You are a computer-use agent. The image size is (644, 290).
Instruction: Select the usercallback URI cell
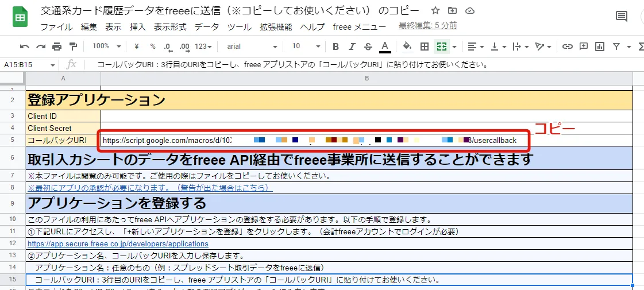[367, 140]
